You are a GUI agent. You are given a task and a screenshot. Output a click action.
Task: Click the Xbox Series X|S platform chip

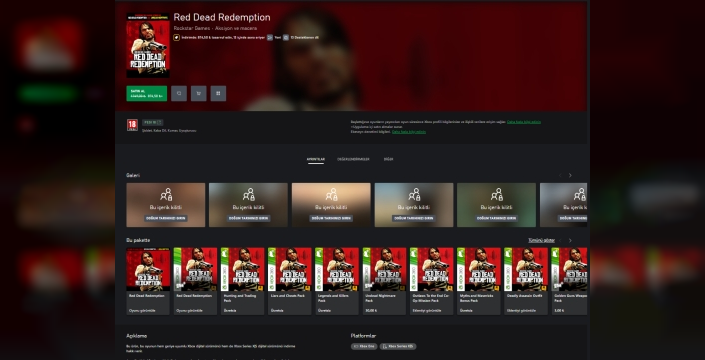398,347
